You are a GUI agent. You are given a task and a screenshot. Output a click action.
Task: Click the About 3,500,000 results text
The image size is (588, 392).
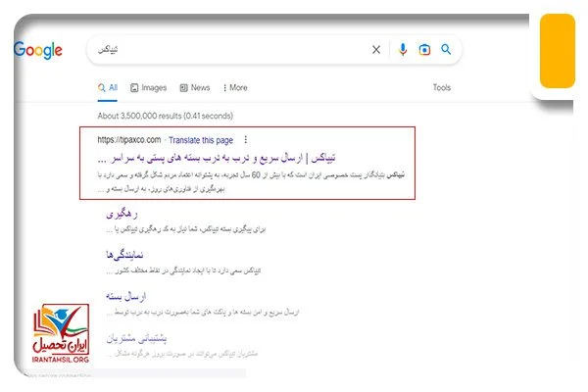pos(165,116)
